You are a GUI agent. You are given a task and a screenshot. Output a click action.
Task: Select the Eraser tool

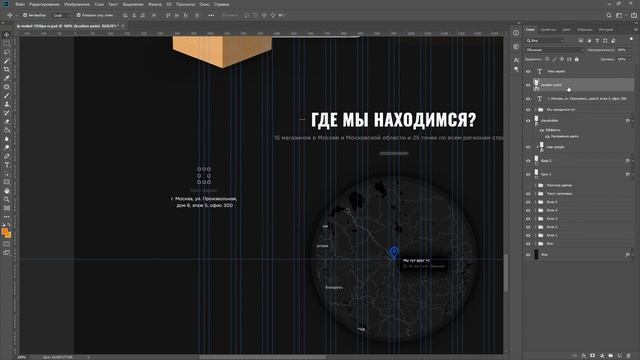(x=7, y=121)
